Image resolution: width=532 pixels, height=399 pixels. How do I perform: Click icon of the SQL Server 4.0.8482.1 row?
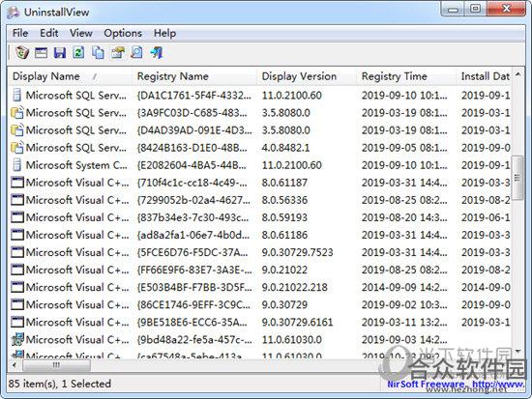coord(17,148)
